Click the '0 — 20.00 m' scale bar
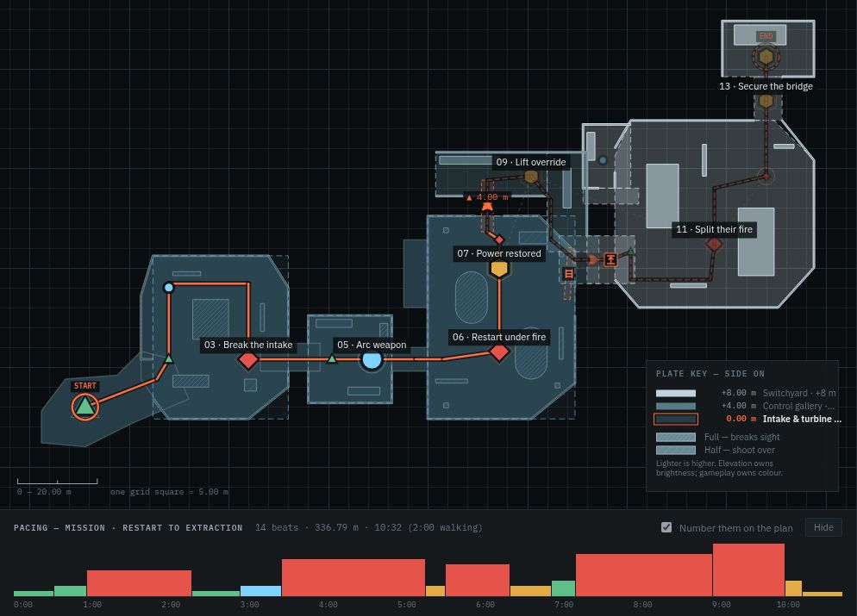This screenshot has width=857, height=616. (57, 486)
